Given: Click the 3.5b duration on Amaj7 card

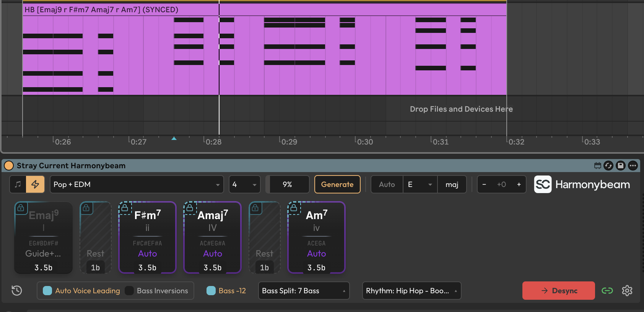Looking at the screenshot, I should [x=213, y=268].
